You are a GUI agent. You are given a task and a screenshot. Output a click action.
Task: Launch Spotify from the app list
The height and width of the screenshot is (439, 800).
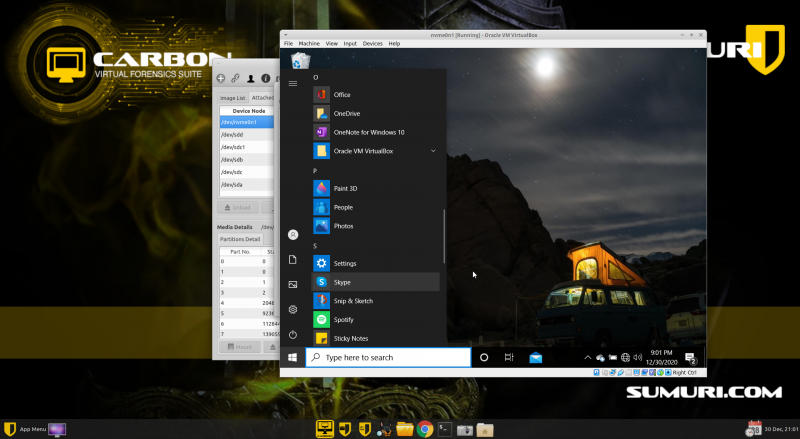[x=343, y=320]
